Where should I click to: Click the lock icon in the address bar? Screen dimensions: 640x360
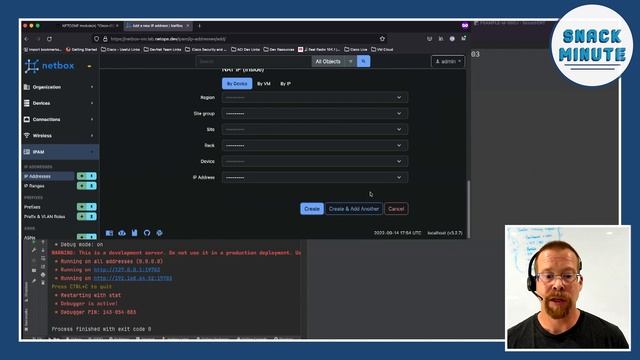point(105,39)
